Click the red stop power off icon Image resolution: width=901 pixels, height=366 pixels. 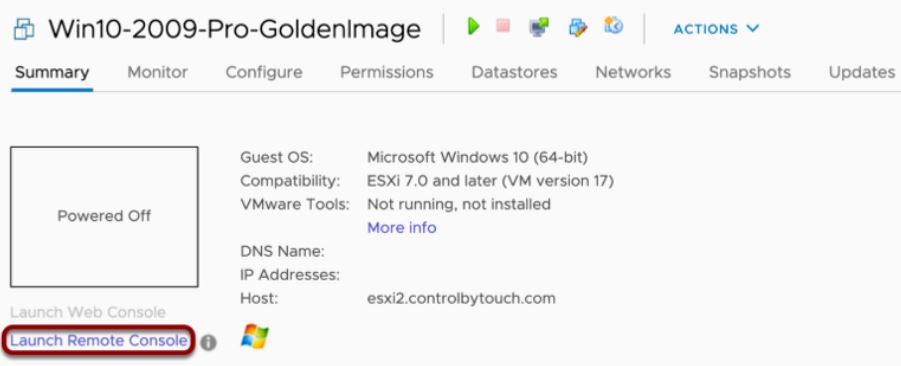point(503,26)
